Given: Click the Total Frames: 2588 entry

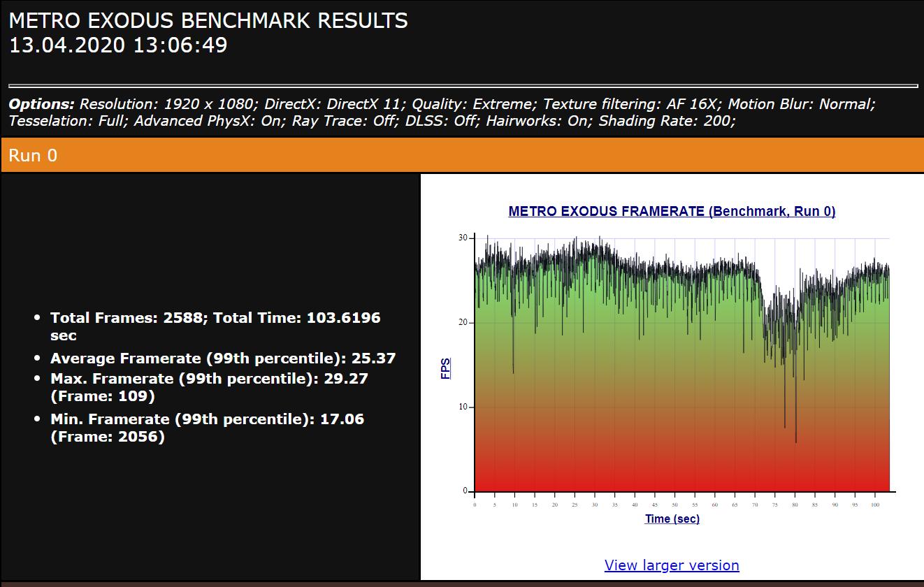Looking at the screenshot, I should (215, 326).
